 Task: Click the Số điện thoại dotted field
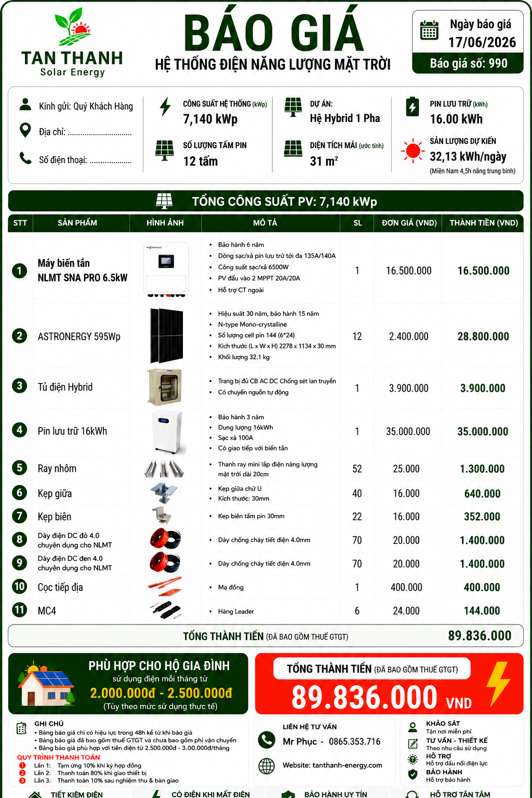[x=111, y=160]
